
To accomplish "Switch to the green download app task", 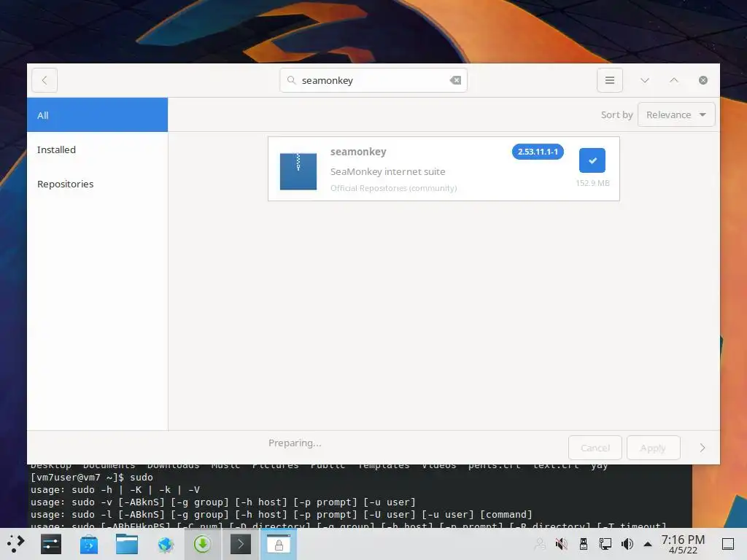I will coord(203,544).
